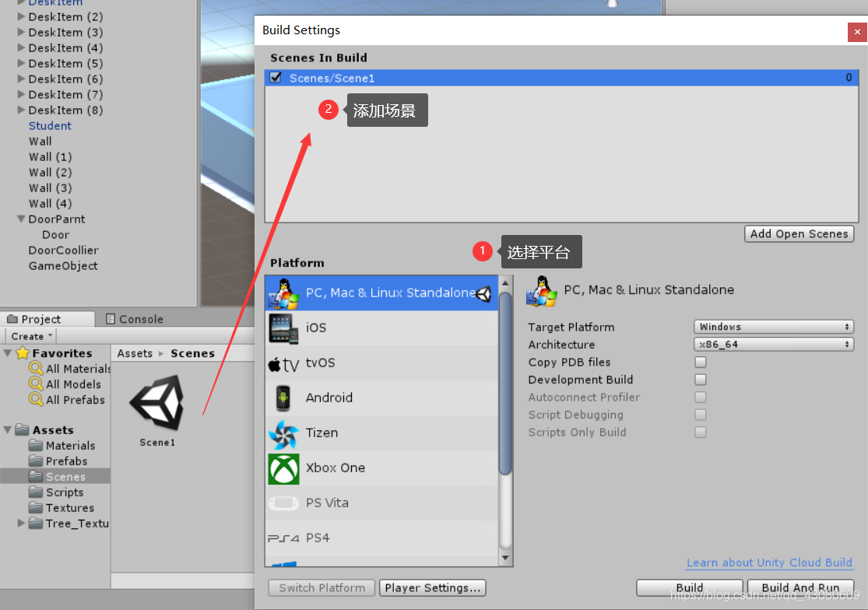The image size is (868, 610).
Task: Collapse the Favorites section
Action: tap(8, 352)
